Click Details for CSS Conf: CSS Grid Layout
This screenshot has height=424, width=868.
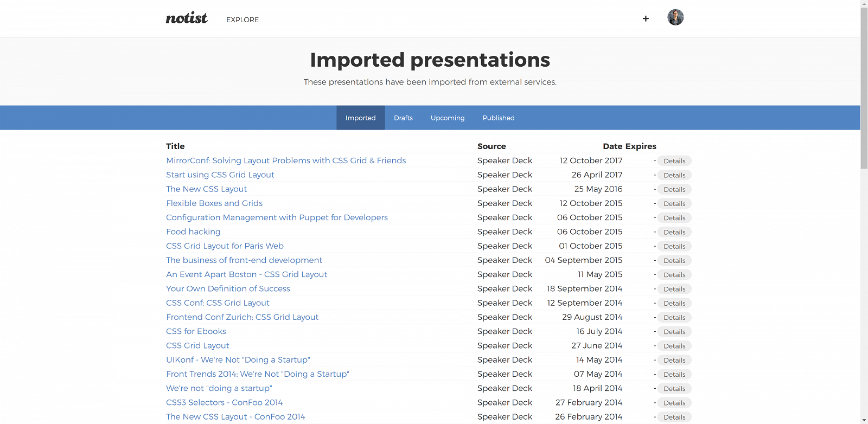674,303
